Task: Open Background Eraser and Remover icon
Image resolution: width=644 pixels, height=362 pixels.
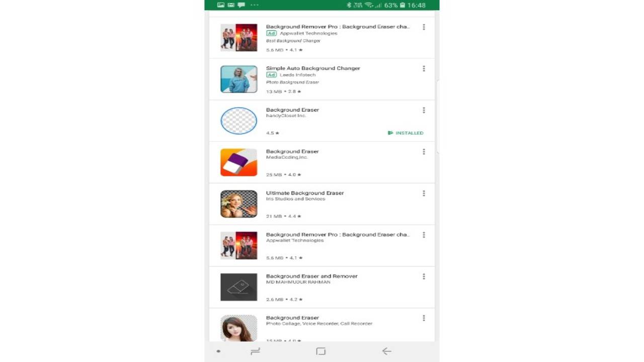Action: 239,287
